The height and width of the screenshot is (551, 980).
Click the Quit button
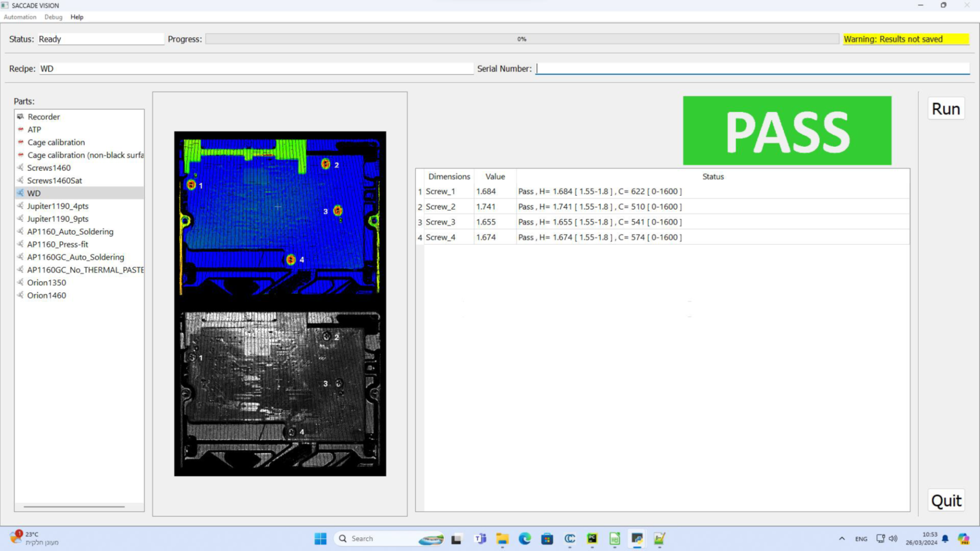pyautogui.click(x=946, y=500)
